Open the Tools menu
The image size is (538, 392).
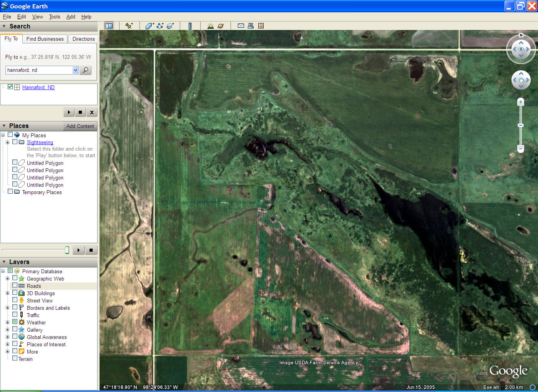[x=55, y=17]
